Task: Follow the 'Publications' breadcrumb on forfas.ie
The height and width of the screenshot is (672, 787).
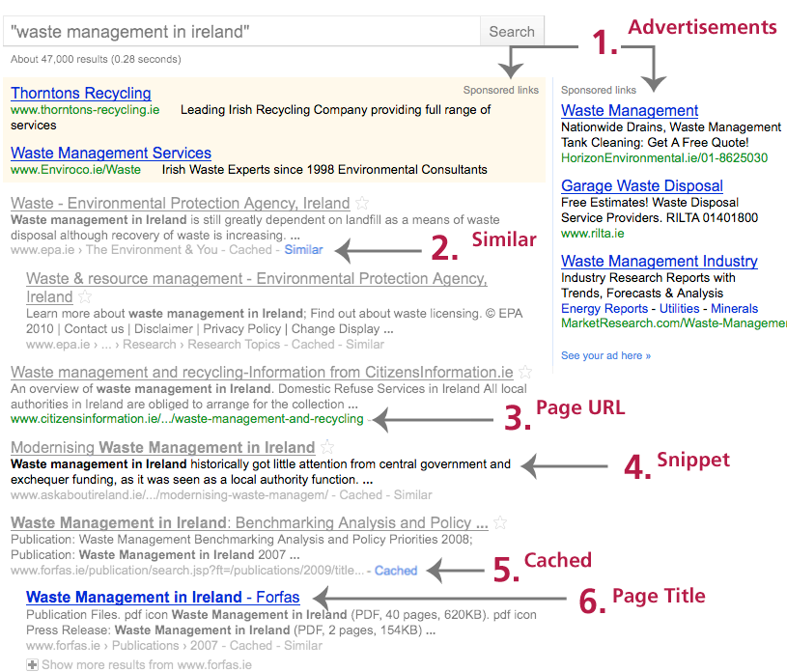Action: coord(145,645)
